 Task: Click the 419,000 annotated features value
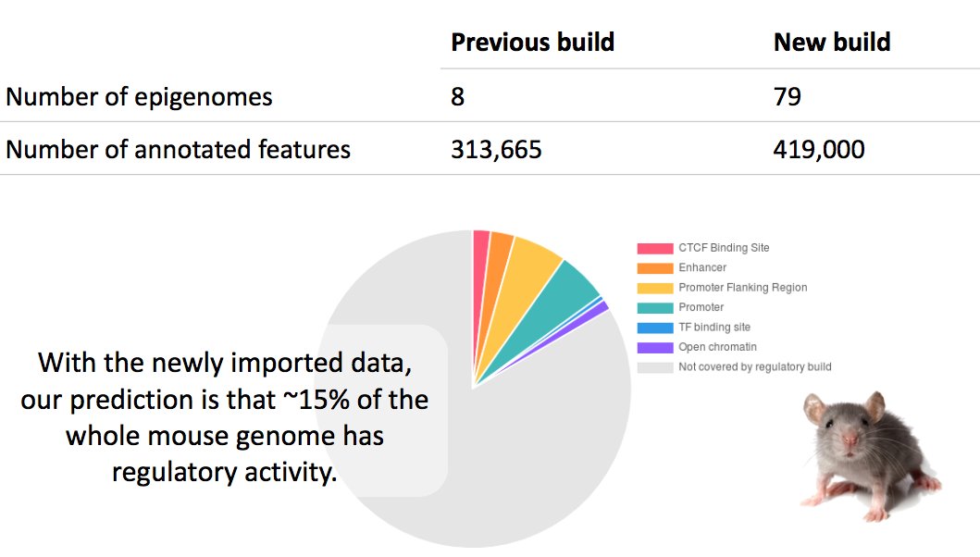pyautogui.click(x=819, y=149)
